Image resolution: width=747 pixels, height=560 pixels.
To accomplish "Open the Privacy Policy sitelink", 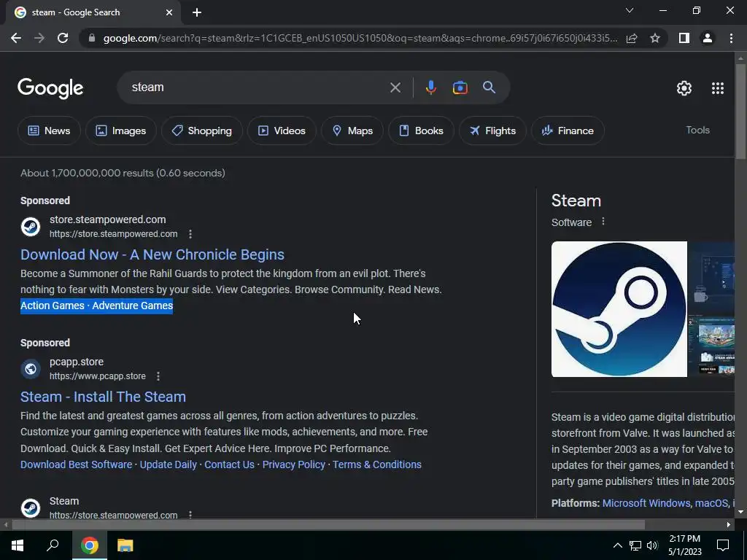I will coord(293,464).
